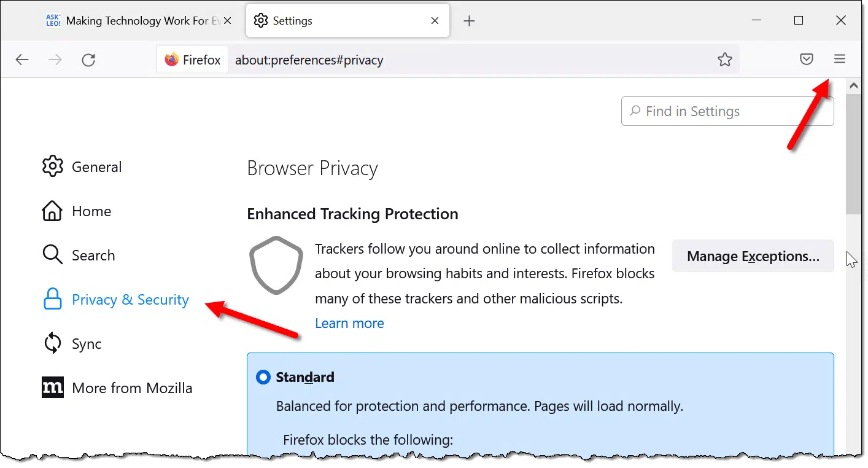Switch to the Ask Leo browser tab
This screenshot has height=468, width=868.
[139, 21]
